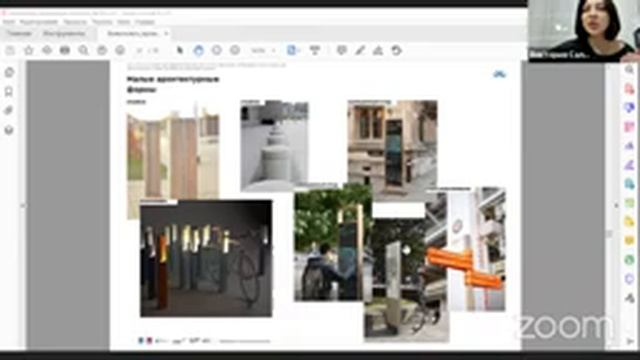Open the light green tool icon in right pane
The image size is (640, 360).
(x=629, y=203)
